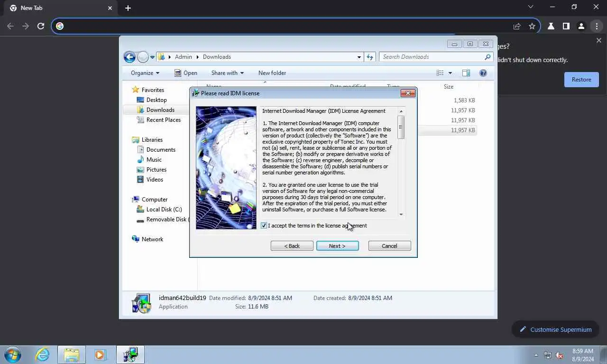Click Explorer back navigation arrow

tap(129, 57)
